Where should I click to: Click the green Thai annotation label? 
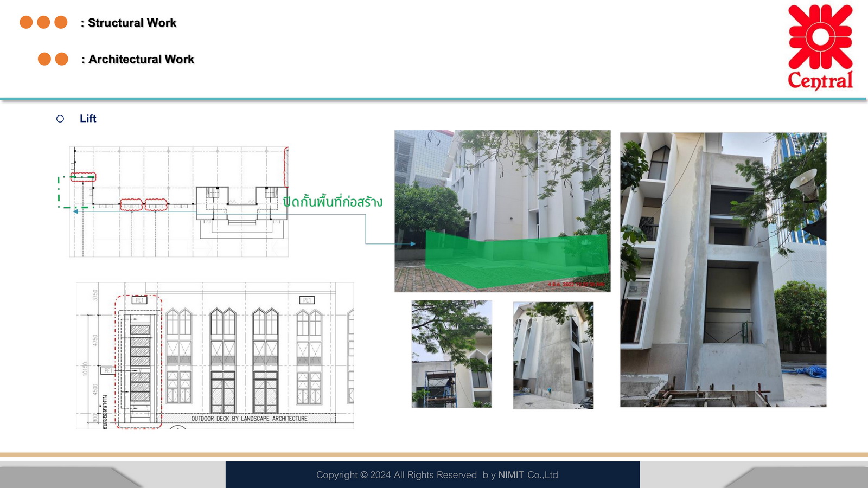pyautogui.click(x=333, y=202)
